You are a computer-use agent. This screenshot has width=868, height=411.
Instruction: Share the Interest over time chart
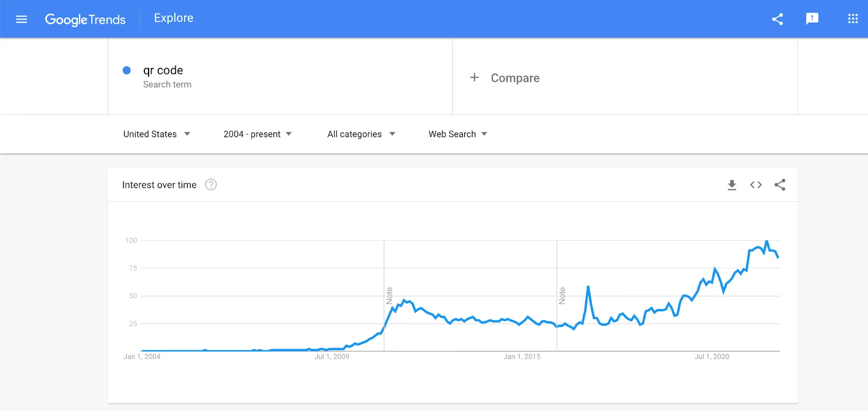(780, 185)
